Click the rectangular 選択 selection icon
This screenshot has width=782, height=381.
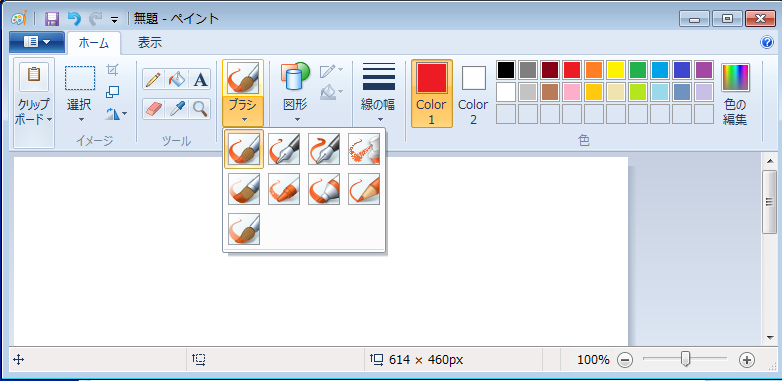pos(80,78)
